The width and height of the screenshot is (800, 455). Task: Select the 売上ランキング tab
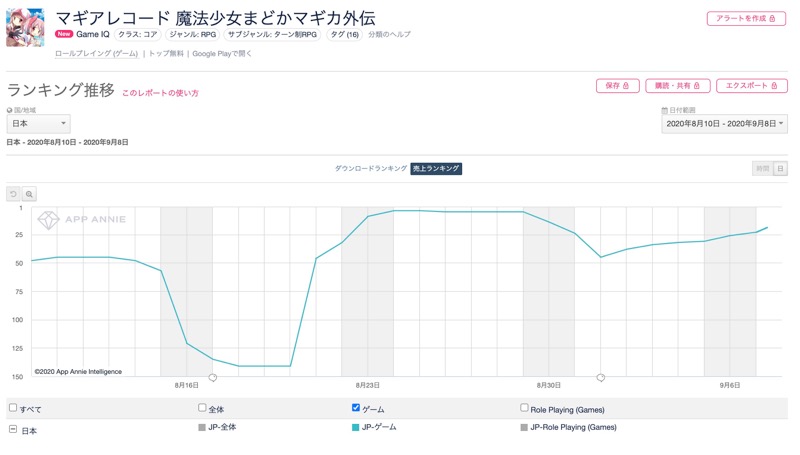coord(436,168)
